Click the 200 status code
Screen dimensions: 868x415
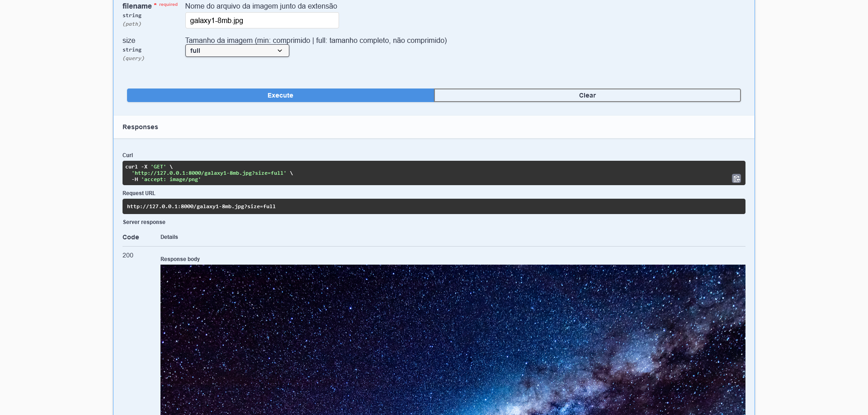[x=128, y=255]
